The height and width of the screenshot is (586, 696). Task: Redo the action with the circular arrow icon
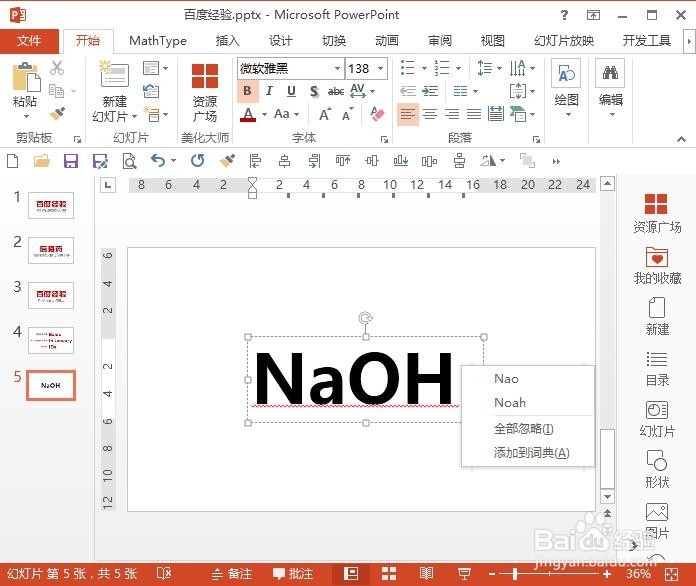(x=198, y=160)
